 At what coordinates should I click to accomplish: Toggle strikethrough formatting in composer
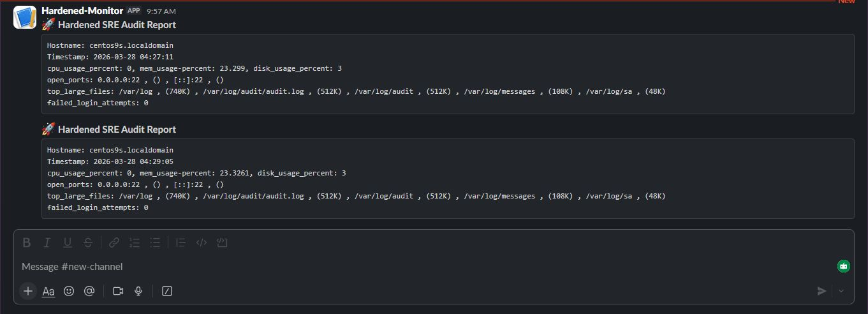click(x=88, y=243)
